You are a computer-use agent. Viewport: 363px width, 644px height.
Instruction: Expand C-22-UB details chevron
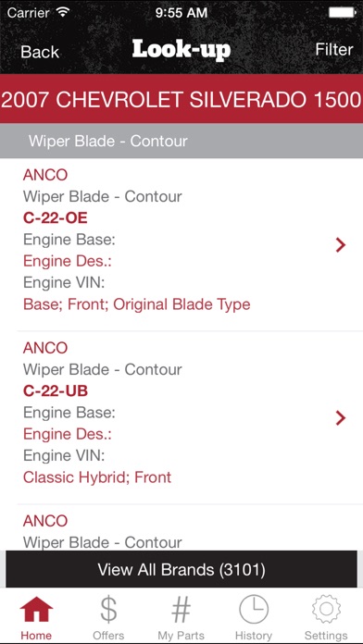341,418
